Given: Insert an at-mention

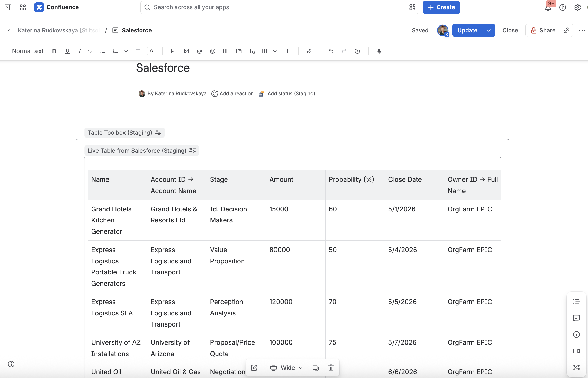Looking at the screenshot, I should tap(199, 51).
